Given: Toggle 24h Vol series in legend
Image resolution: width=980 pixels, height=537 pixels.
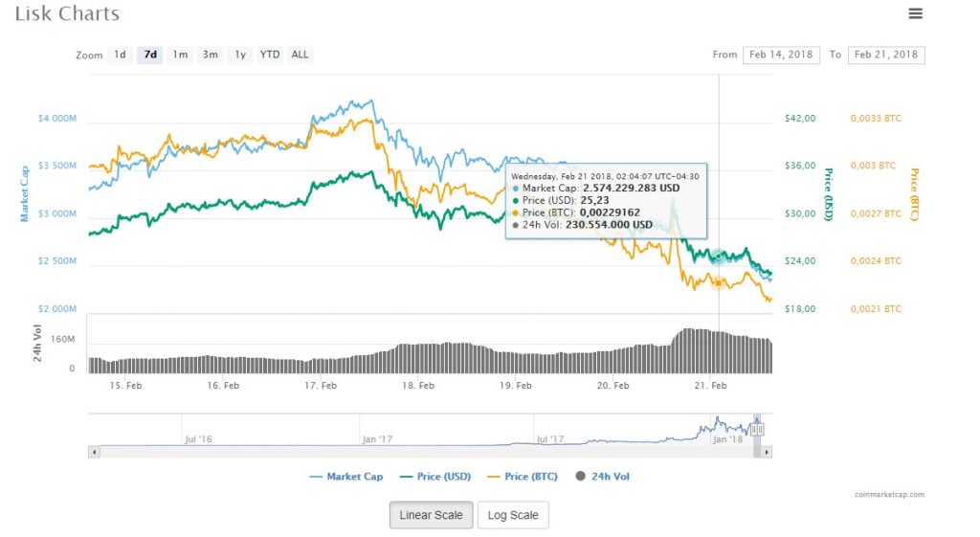Looking at the screenshot, I should click(x=603, y=477).
